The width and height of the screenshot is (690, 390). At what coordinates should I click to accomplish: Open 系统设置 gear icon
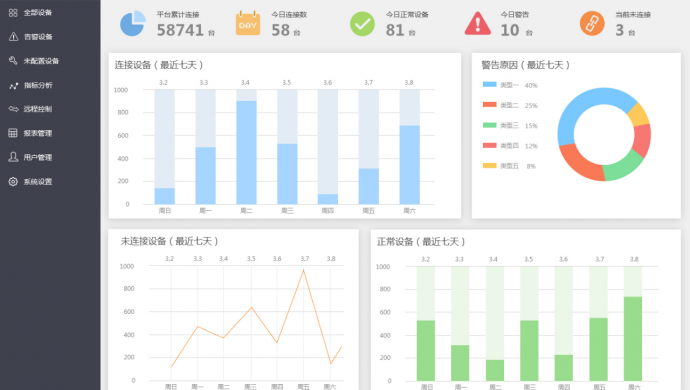tap(13, 181)
